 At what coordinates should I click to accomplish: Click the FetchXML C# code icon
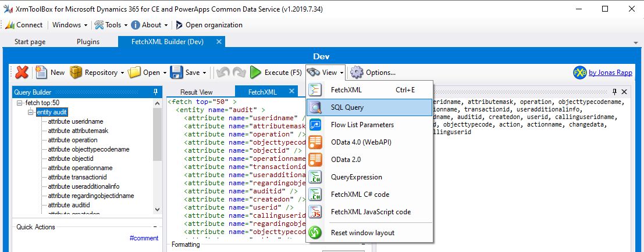coord(315,194)
